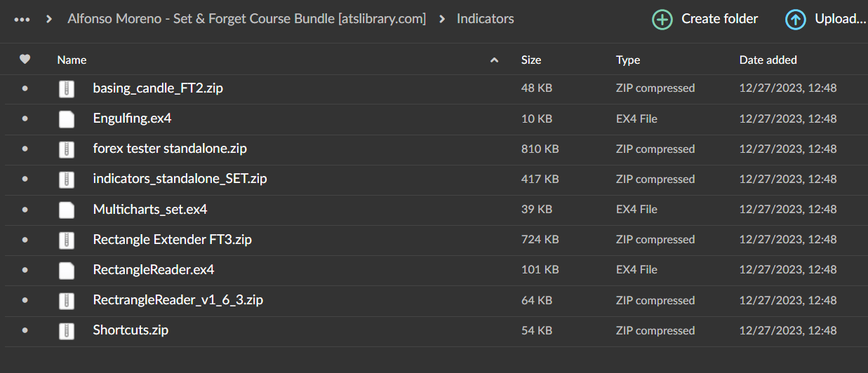This screenshot has width=868, height=373.
Task: Open RectrangleReader_v1_6_3.zip file name
Action: pyautogui.click(x=178, y=300)
